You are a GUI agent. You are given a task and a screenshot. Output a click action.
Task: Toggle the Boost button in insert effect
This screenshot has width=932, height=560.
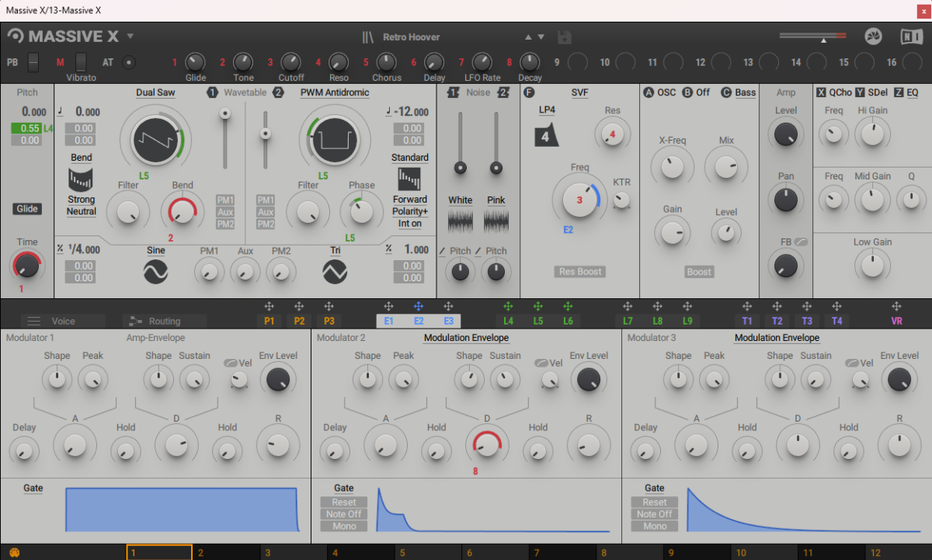point(699,272)
